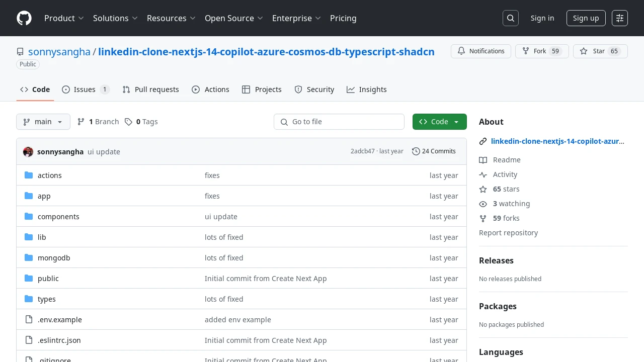644x362 pixels.
Task: Select the Code tab
Action: 35,89
